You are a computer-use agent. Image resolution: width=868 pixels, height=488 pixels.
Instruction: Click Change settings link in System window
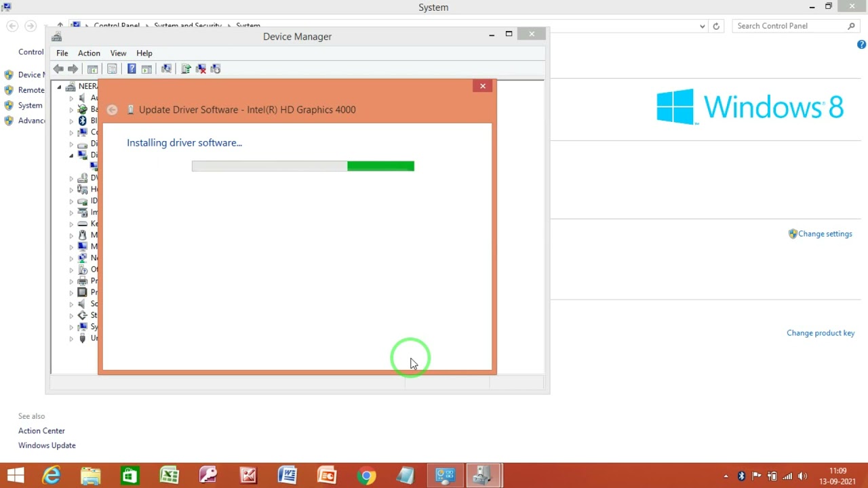coord(825,234)
